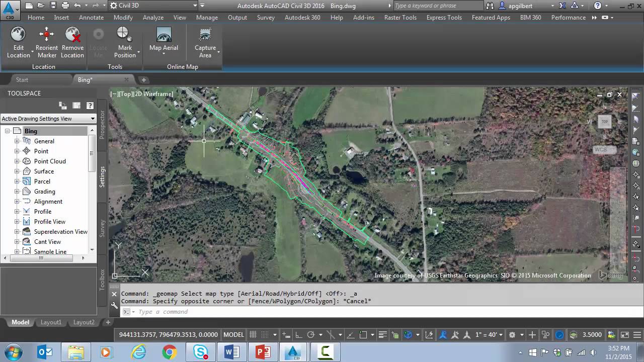Expand the Capture Area dropdown arrow

(218, 52)
